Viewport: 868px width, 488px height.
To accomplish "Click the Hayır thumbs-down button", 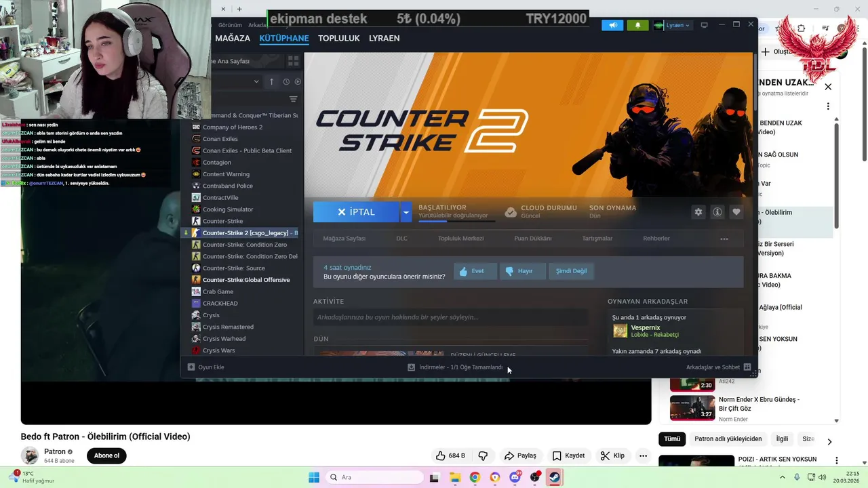I will pyautogui.click(x=523, y=271).
